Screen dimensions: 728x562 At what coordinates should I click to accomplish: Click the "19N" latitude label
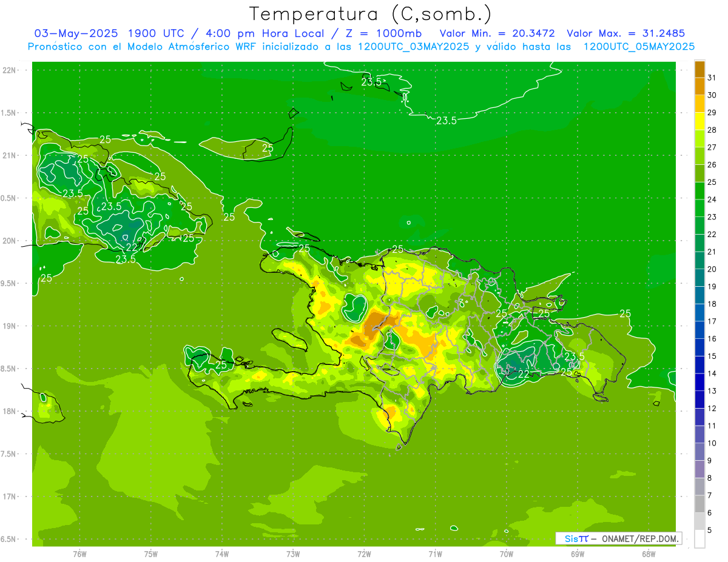coord(9,326)
